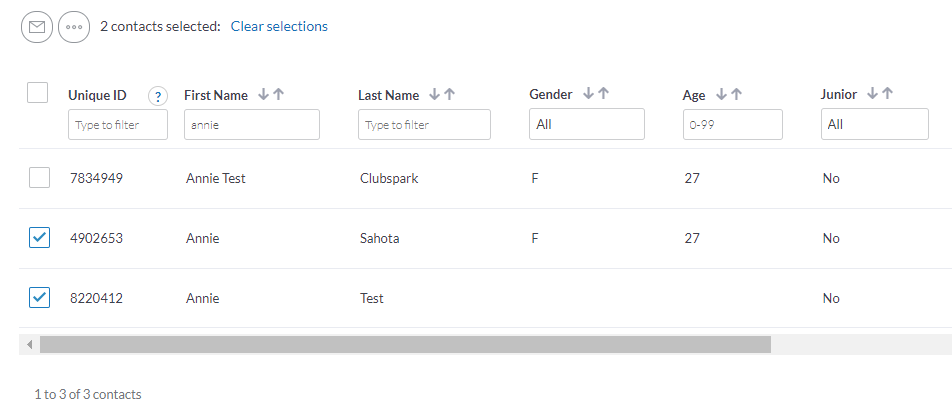Sort Junior ascending arrow
This screenshot has width=952, height=412.
[888, 93]
